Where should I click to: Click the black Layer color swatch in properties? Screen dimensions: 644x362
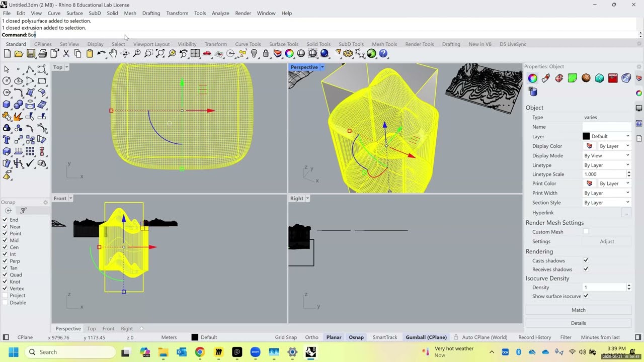pos(586,136)
